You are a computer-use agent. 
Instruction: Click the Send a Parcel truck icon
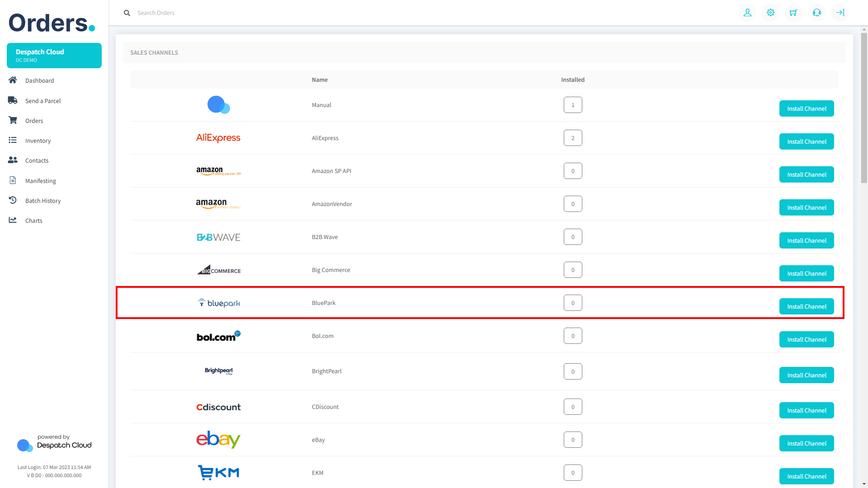click(13, 100)
